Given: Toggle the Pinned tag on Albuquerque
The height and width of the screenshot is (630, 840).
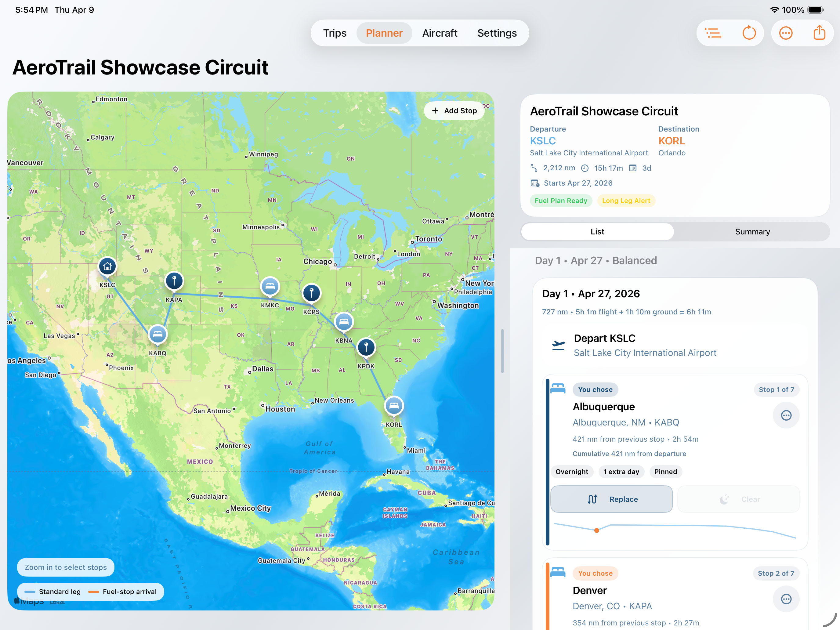Looking at the screenshot, I should tap(665, 472).
